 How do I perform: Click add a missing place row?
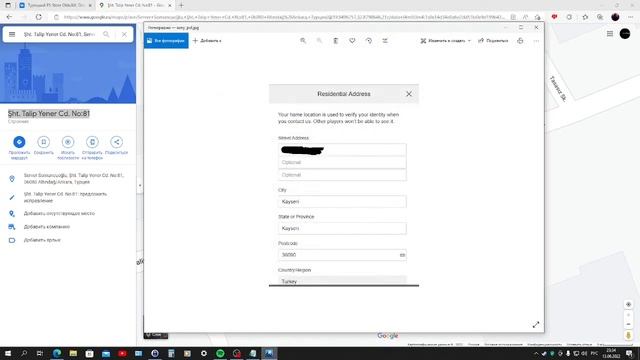point(68,213)
